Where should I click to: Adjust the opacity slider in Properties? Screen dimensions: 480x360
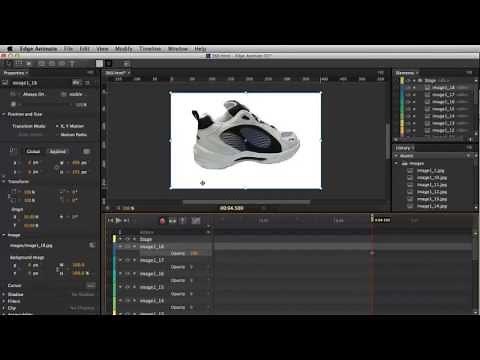(x=45, y=104)
